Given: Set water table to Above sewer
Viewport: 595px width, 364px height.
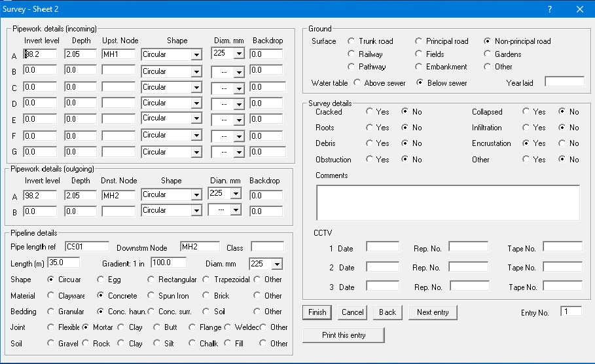Looking at the screenshot, I should coord(380,82).
